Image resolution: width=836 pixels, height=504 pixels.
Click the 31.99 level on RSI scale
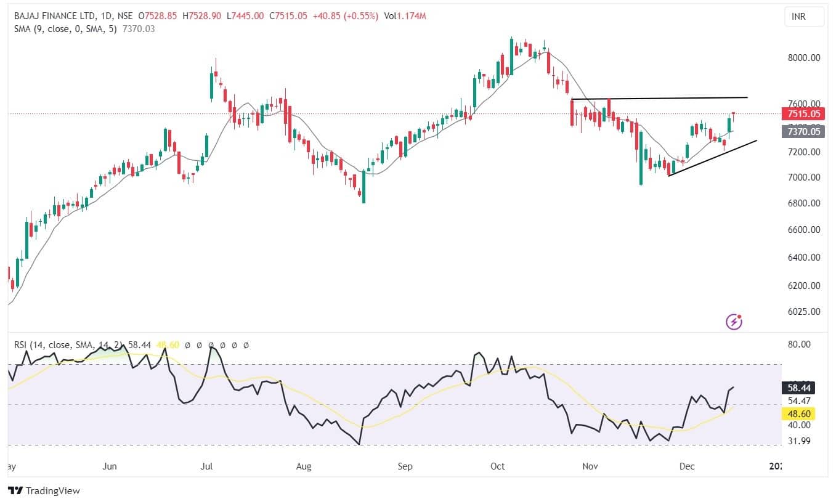point(800,441)
